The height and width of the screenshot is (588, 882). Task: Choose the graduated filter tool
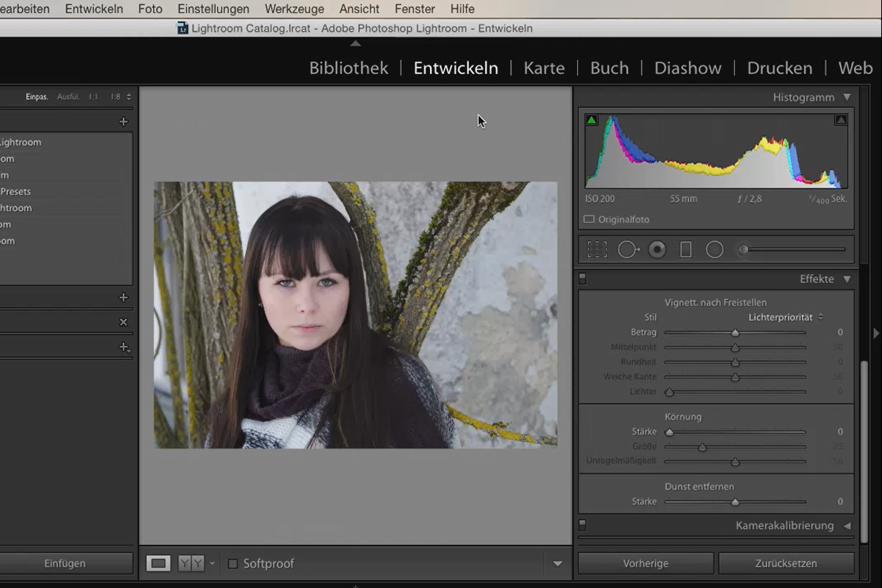(686, 250)
